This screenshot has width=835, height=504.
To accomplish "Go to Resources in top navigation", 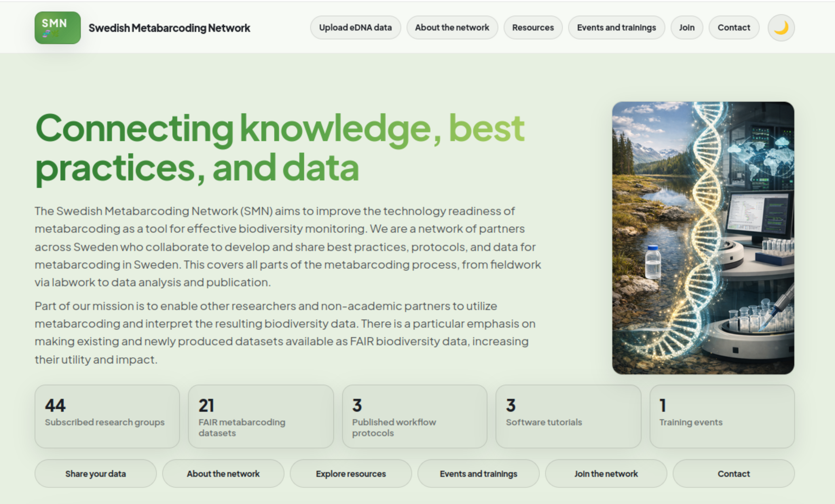I will click(533, 28).
